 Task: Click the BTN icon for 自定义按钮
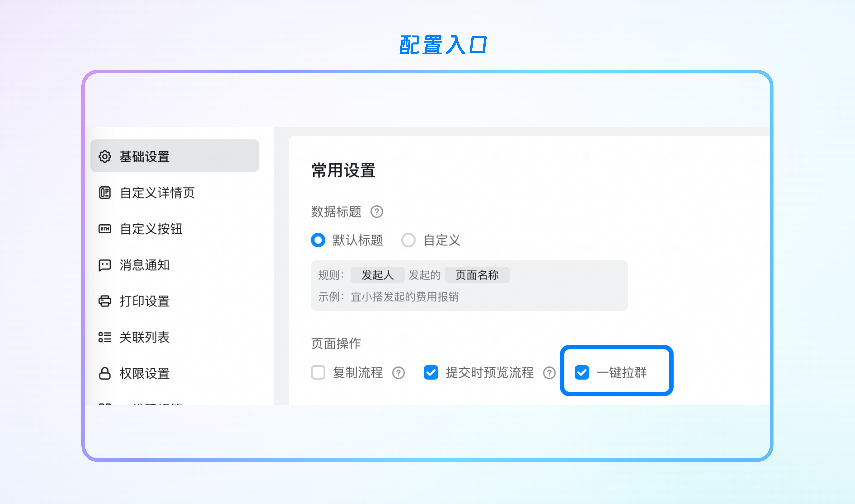pos(105,229)
